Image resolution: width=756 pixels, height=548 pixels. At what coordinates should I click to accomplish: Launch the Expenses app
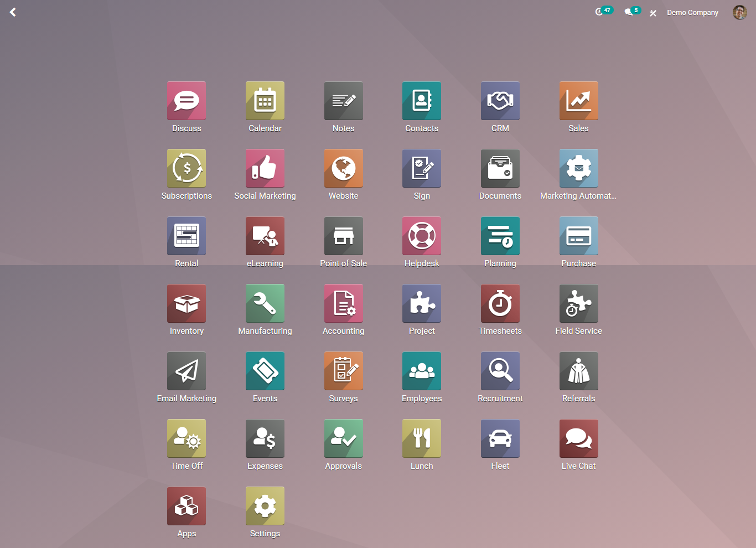click(265, 438)
